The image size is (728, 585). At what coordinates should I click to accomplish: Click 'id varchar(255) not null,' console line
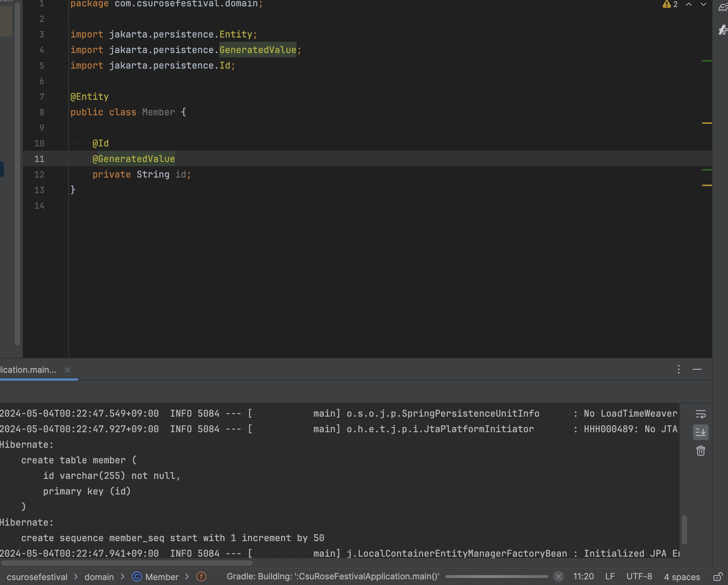pos(111,476)
